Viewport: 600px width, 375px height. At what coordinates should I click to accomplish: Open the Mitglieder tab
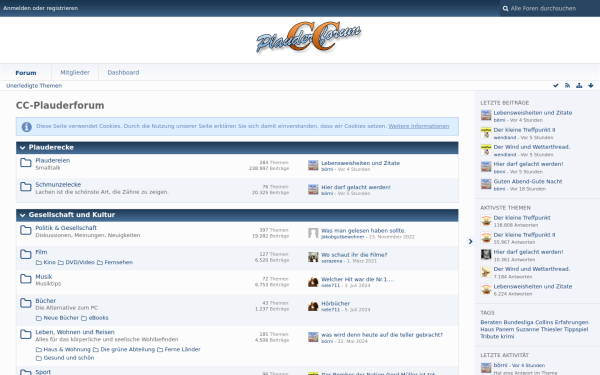[x=75, y=73]
